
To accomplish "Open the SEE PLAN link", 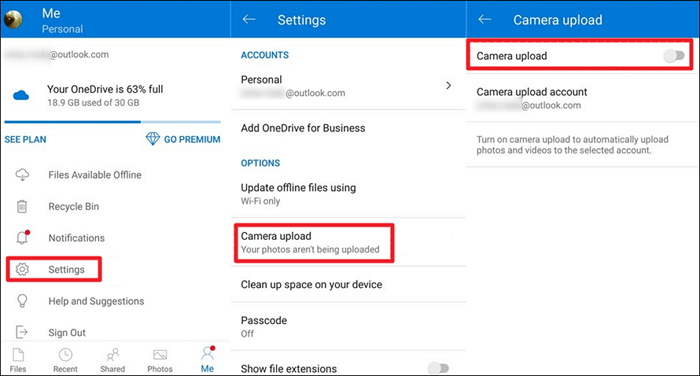I will coord(25,139).
